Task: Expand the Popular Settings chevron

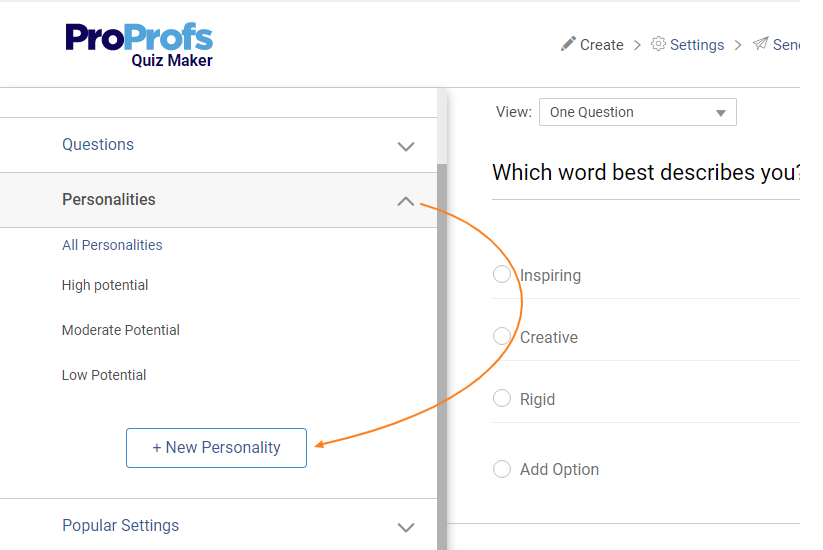Action: (405, 527)
